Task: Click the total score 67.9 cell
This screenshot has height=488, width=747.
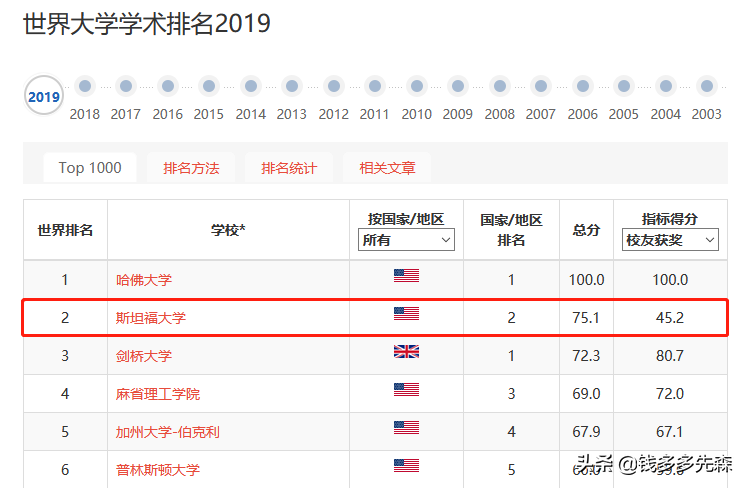Action: pos(586,432)
